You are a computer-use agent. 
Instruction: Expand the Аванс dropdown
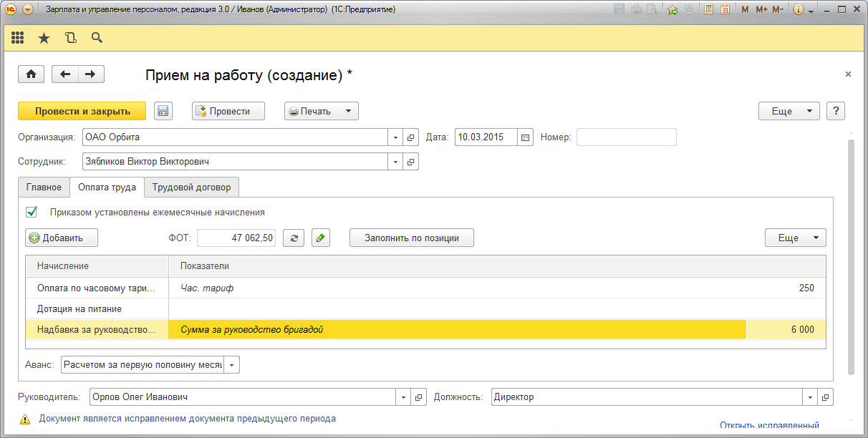tap(232, 365)
